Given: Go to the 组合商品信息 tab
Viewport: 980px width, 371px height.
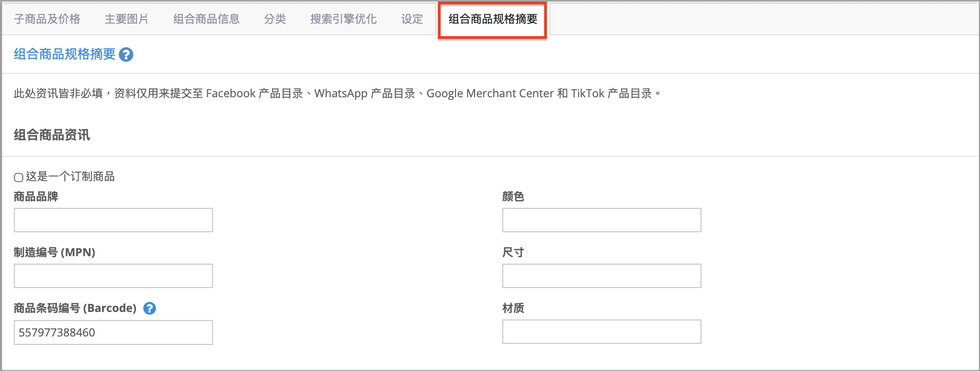Looking at the screenshot, I should click(206, 19).
